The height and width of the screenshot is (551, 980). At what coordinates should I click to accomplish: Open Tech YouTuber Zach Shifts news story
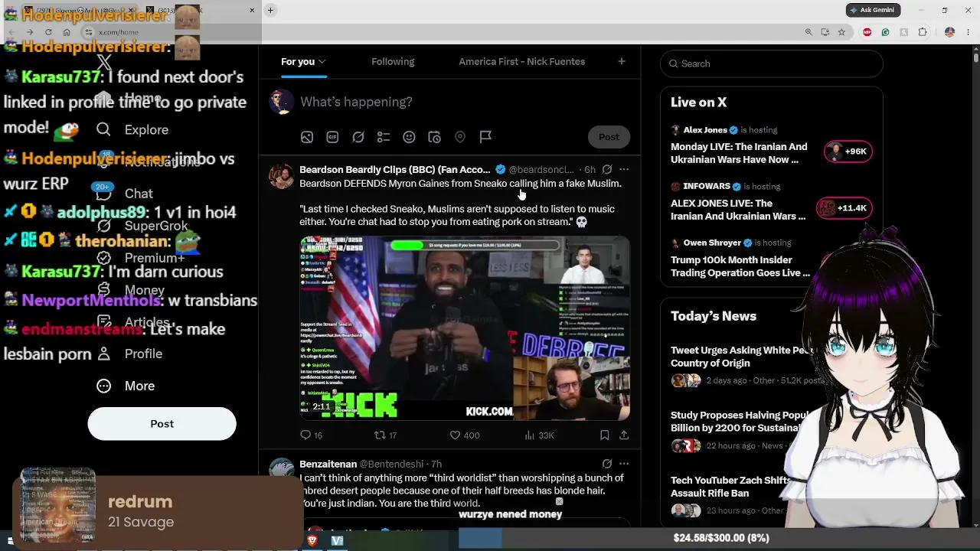point(731,487)
